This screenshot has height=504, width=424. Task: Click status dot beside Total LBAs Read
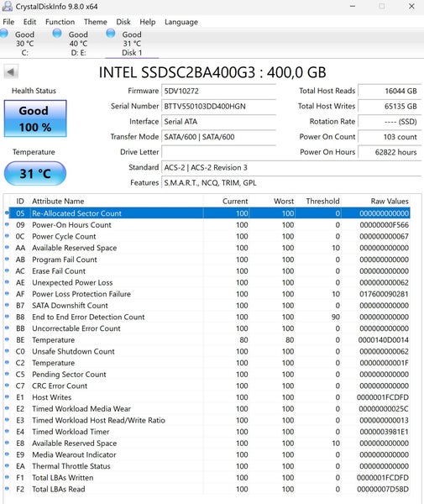7,489
